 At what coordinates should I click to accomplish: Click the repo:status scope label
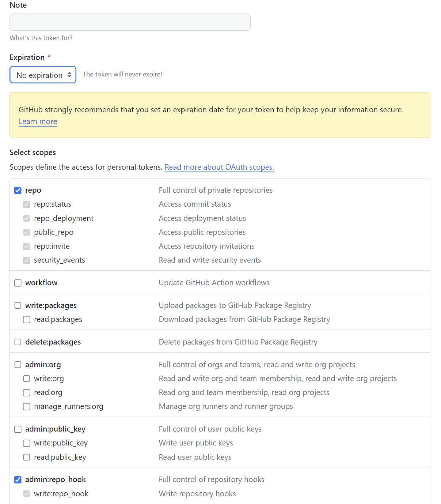pyautogui.click(x=53, y=204)
